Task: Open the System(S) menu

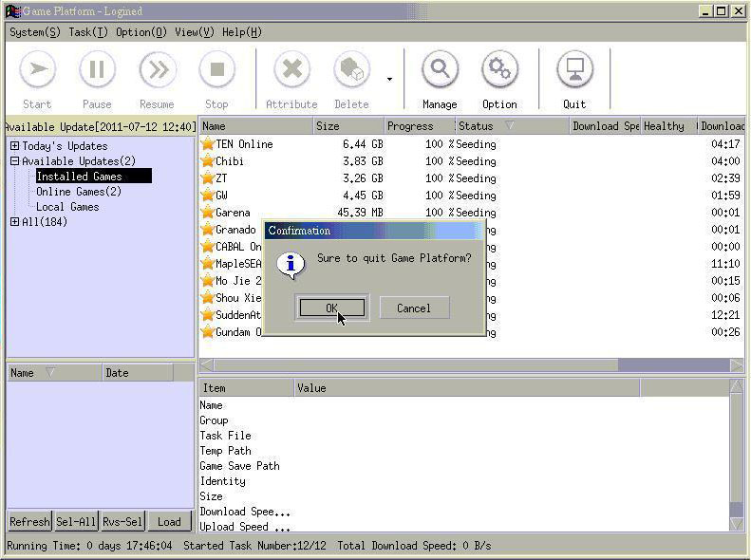Action: [35, 32]
